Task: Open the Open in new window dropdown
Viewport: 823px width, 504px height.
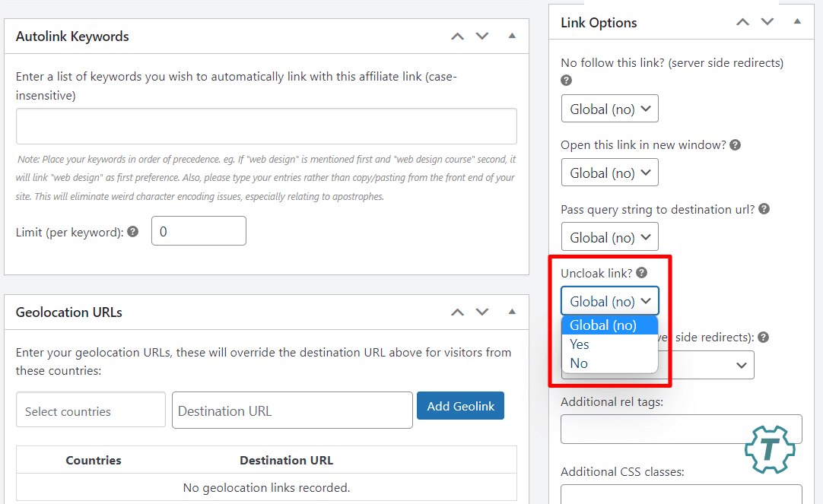Action: 609,173
